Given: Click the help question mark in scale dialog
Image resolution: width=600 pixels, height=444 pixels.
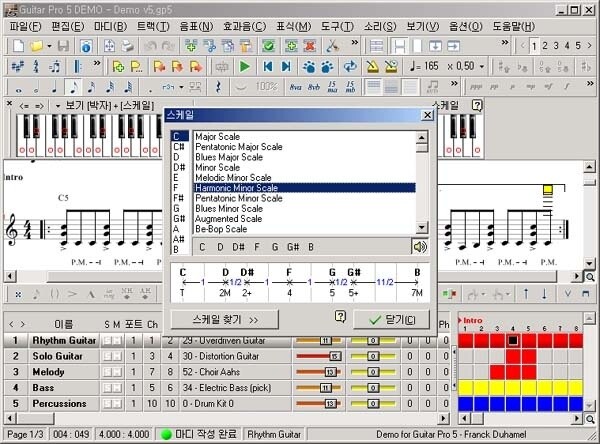Looking at the screenshot, I should tap(340, 316).
